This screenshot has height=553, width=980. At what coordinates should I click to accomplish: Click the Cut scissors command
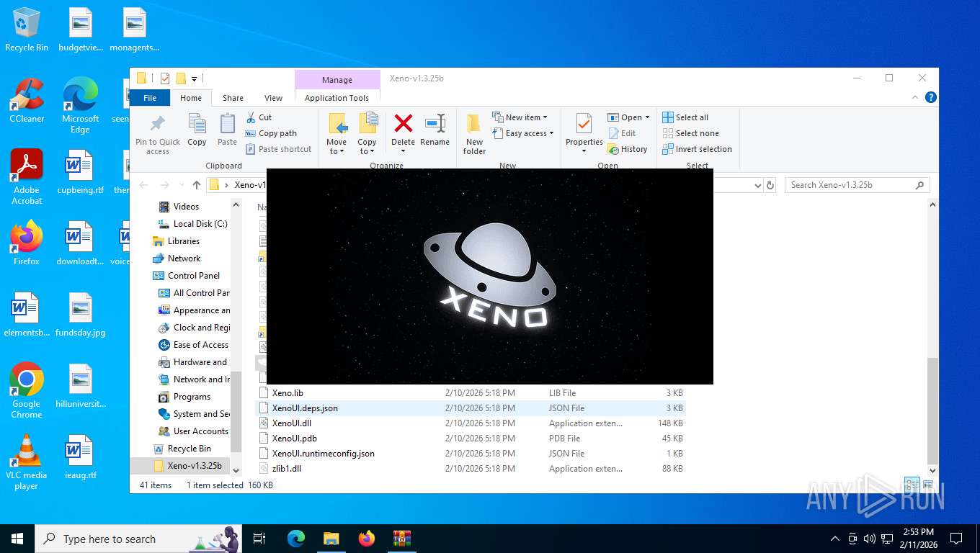tap(259, 117)
